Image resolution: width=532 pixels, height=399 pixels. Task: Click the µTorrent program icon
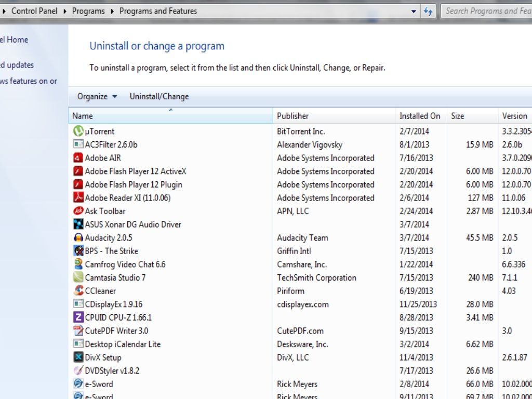coord(78,131)
